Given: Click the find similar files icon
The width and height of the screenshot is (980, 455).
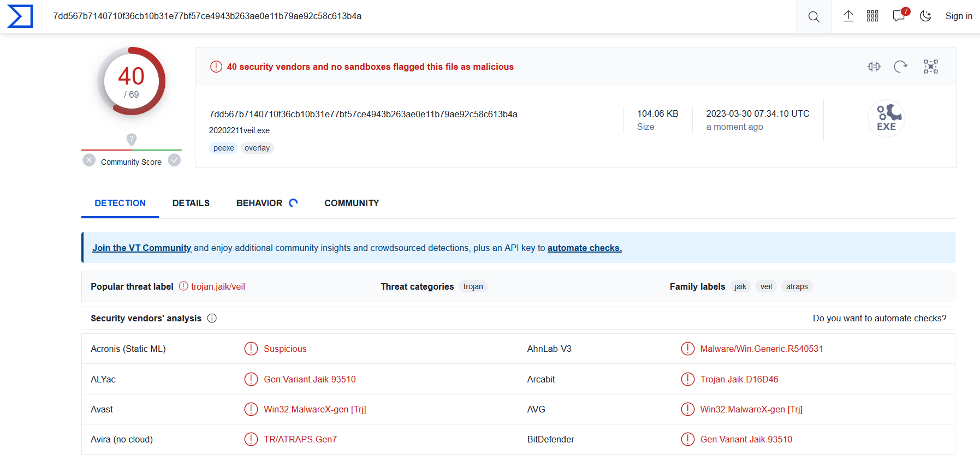Looking at the screenshot, I should pyautogui.click(x=874, y=67).
